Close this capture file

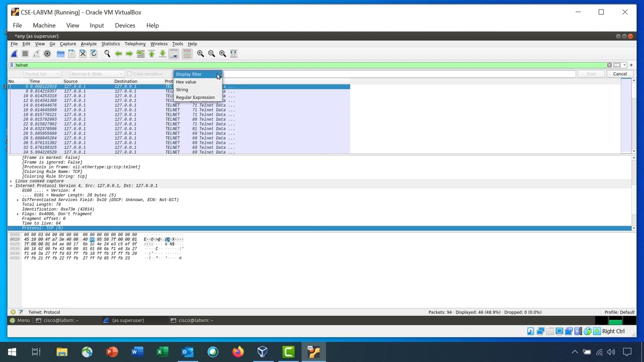click(83, 53)
